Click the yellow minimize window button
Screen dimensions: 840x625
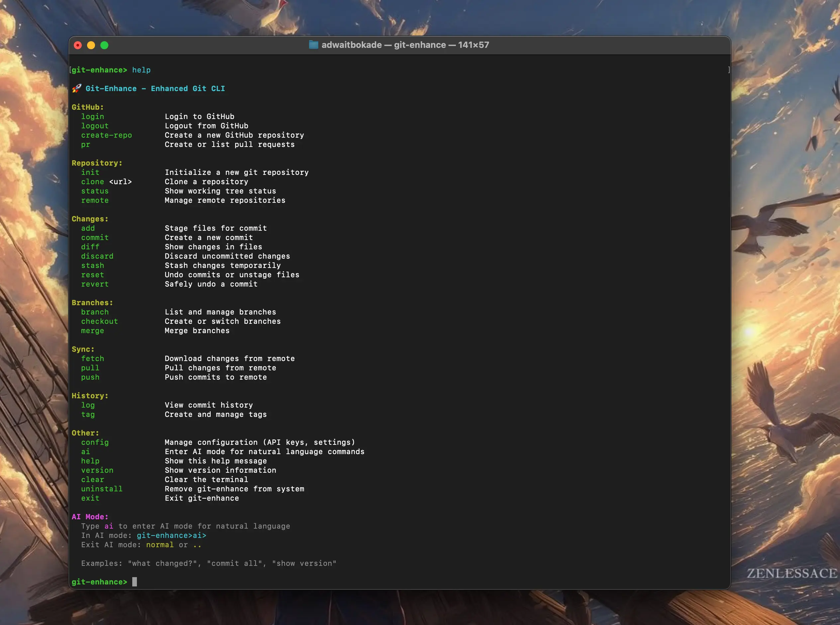tap(91, 46)
